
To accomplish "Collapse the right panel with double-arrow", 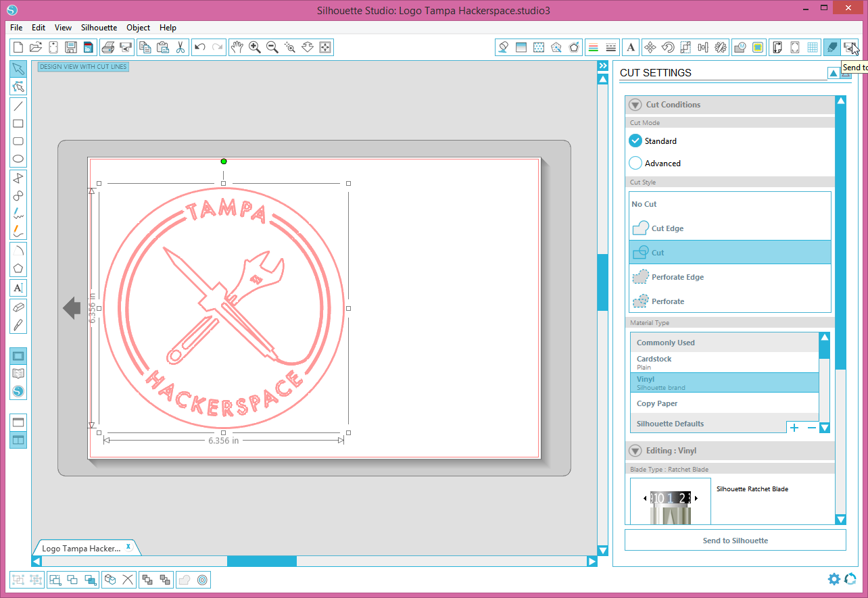I will (x=602, y=66).
